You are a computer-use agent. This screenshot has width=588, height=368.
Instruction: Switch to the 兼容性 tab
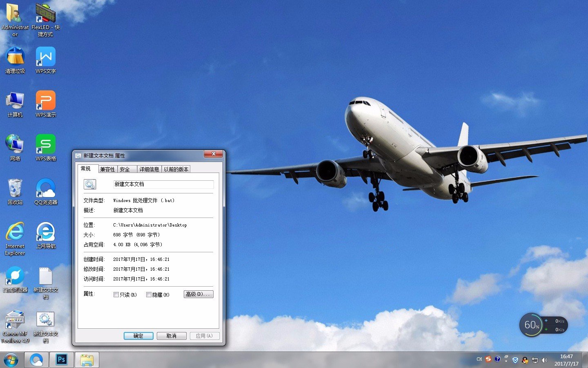click(x=108, y=169)
